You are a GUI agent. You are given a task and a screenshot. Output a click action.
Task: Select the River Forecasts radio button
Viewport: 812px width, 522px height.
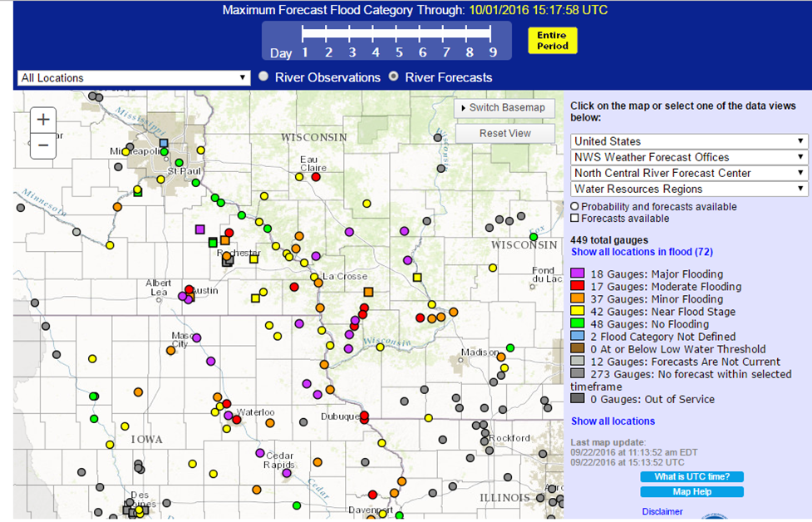click(394, 76)
